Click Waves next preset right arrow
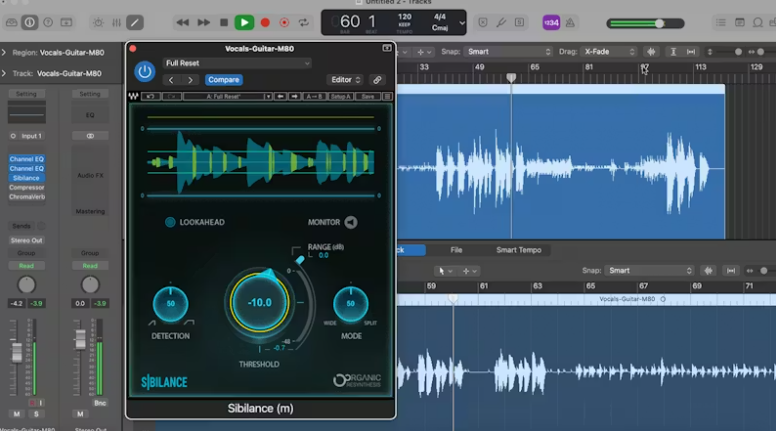 294,96
